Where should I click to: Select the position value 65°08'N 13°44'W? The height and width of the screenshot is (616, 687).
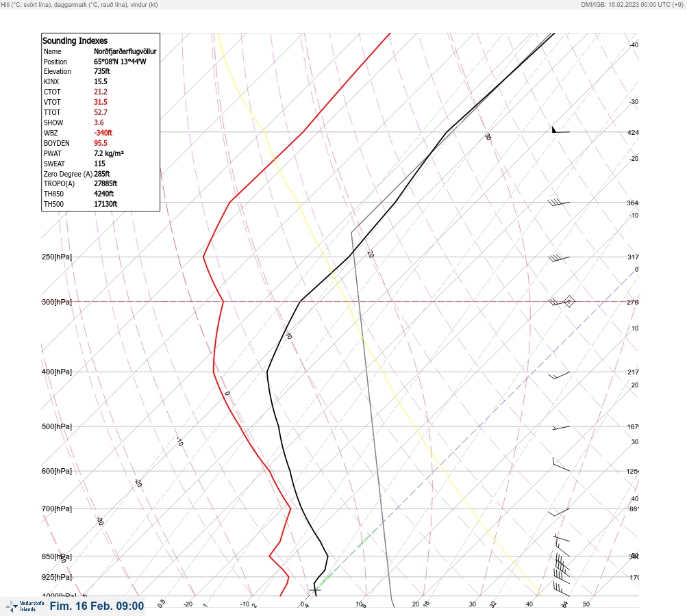tap(120, 62)
